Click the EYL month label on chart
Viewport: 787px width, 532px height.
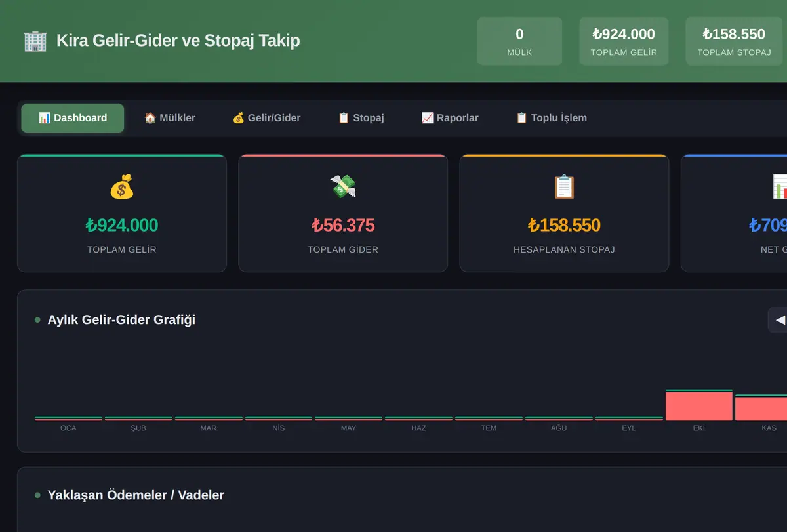[x=629, y=428]
